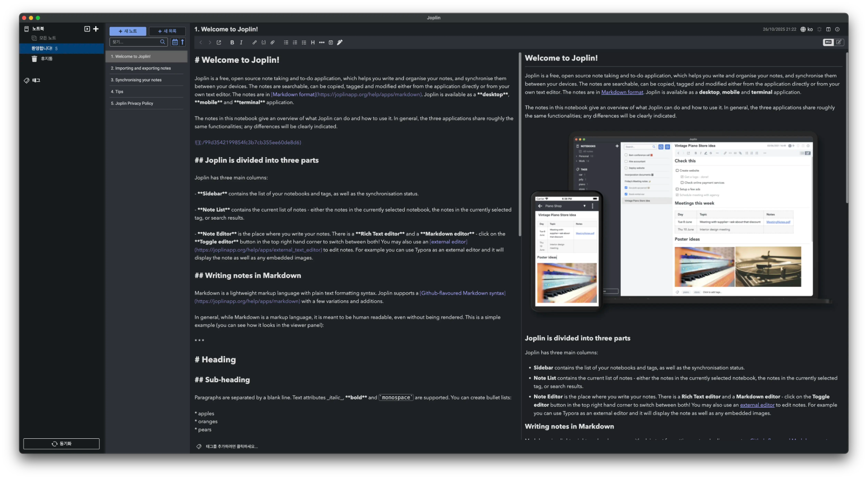868x479 pixels.
Task: Insert a code block with the braces icon
Action: (263, 42)
